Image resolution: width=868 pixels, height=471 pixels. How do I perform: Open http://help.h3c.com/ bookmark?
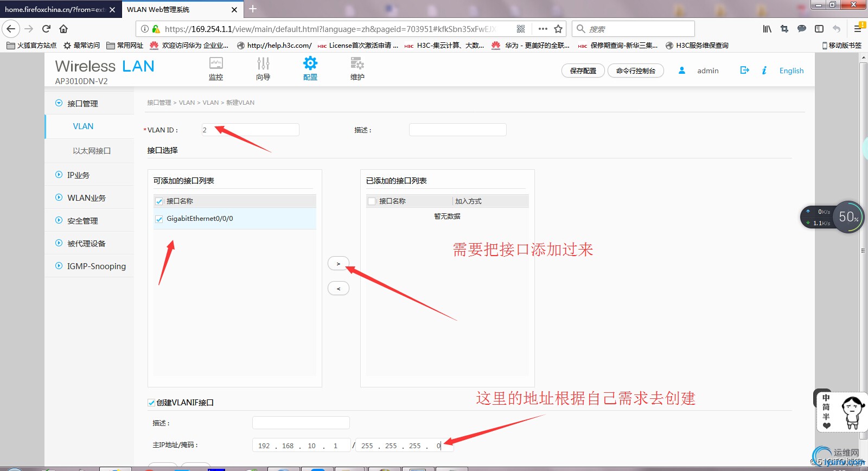(274, 46)
